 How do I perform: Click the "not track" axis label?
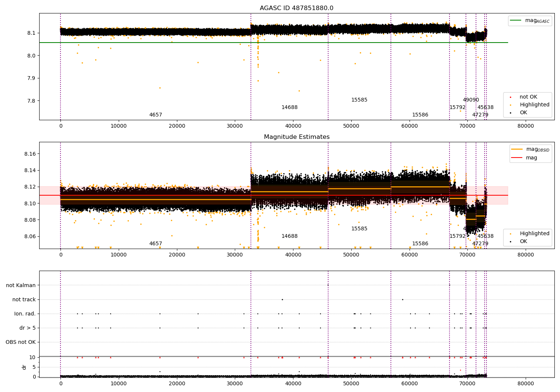click(x=24, y=299)
